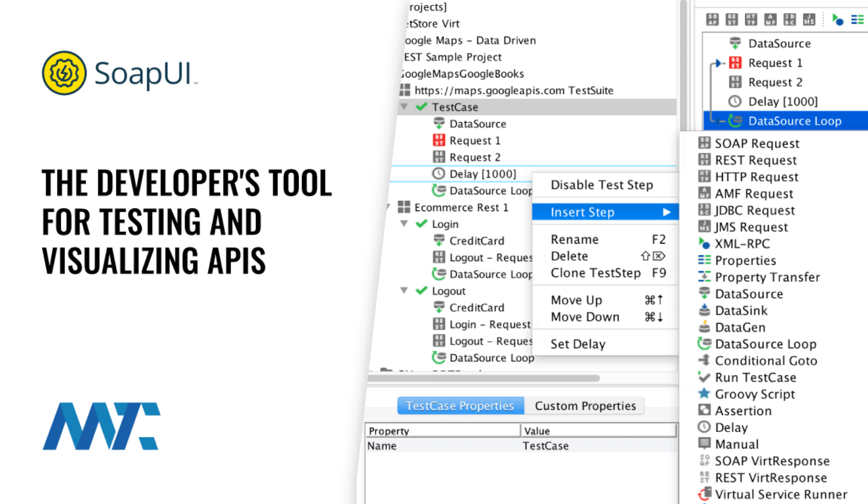The height and width of the screenshot is (504, 868).
Task: Select CreditCard under the Login test case
Action: pos(477,241)
